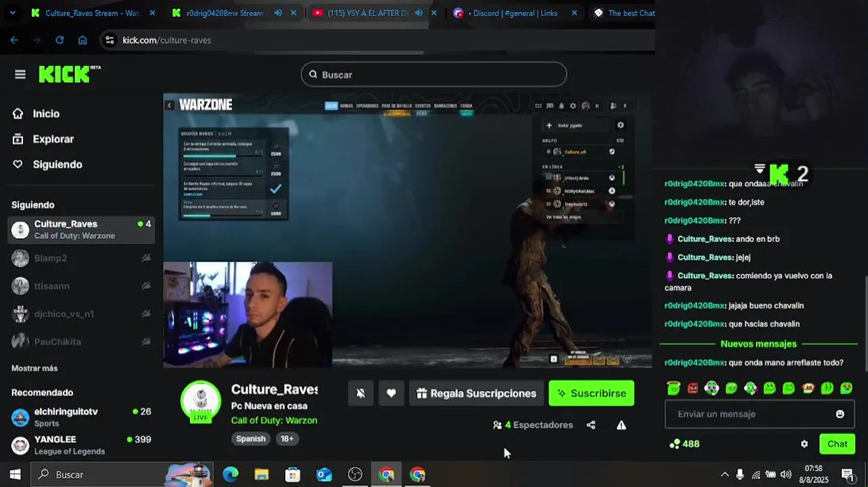Insert the red angry emote
The image size is (868, 487).
(x=693, y=388)
